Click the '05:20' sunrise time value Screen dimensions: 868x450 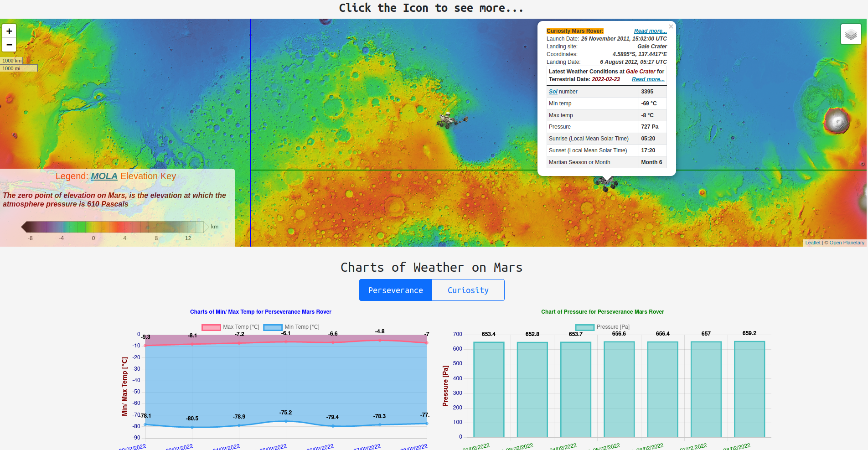[648, 139]
